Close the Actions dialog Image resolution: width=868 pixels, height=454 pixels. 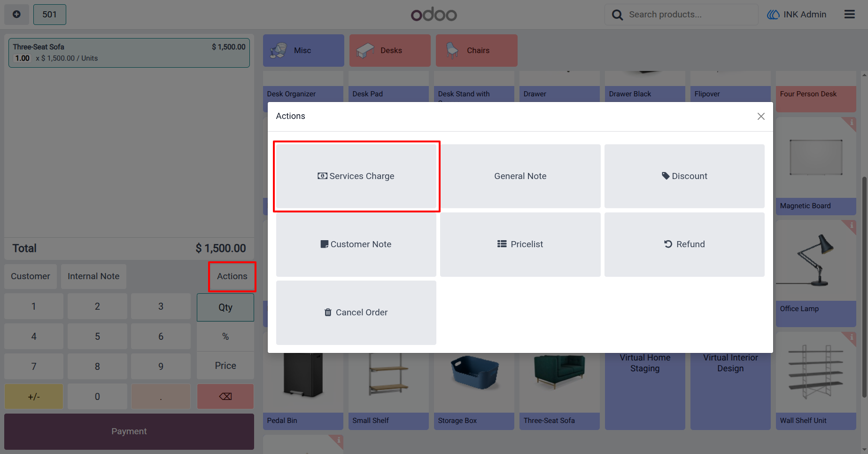pos(761,116)
